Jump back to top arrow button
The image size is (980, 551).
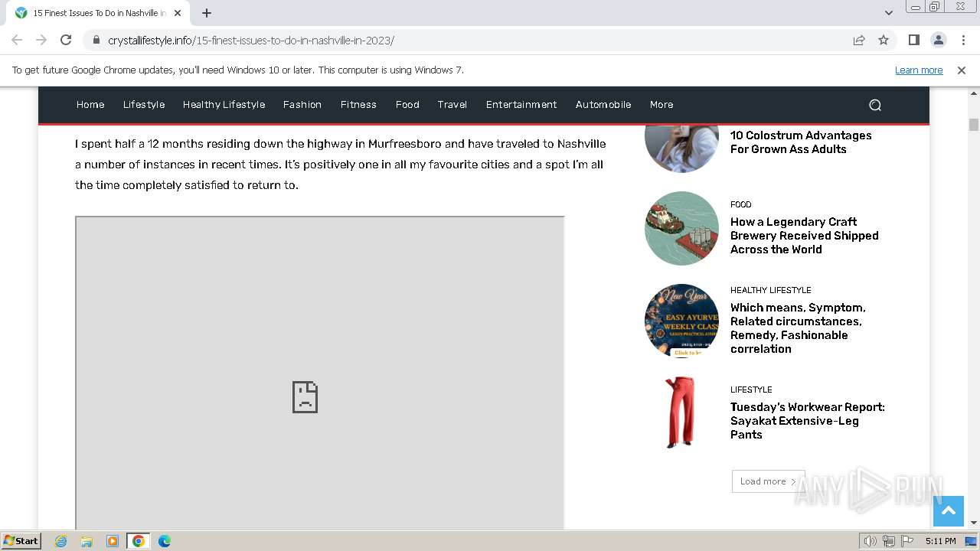(948, 511)
